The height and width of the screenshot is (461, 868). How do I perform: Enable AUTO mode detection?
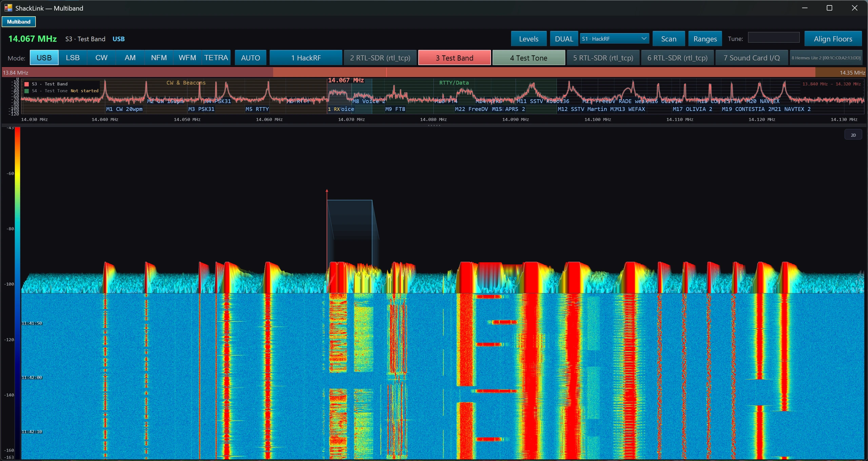[x=251, y=58]
